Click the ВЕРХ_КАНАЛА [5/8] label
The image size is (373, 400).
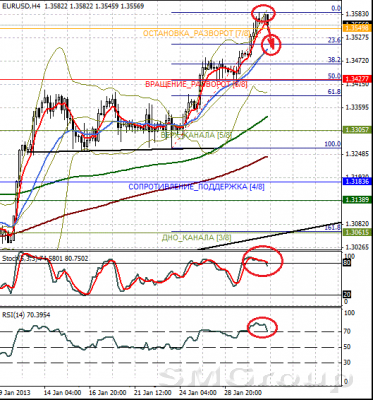[x=196, y=135]
